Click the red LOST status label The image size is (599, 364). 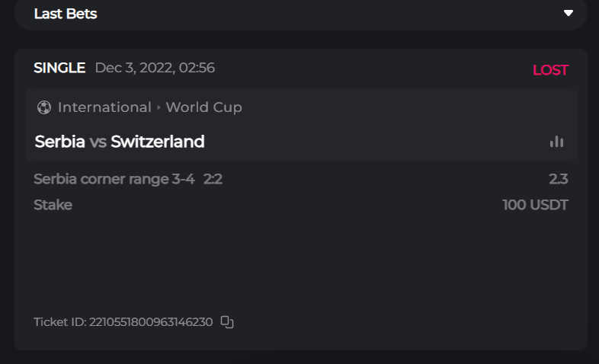pos(550,70)
